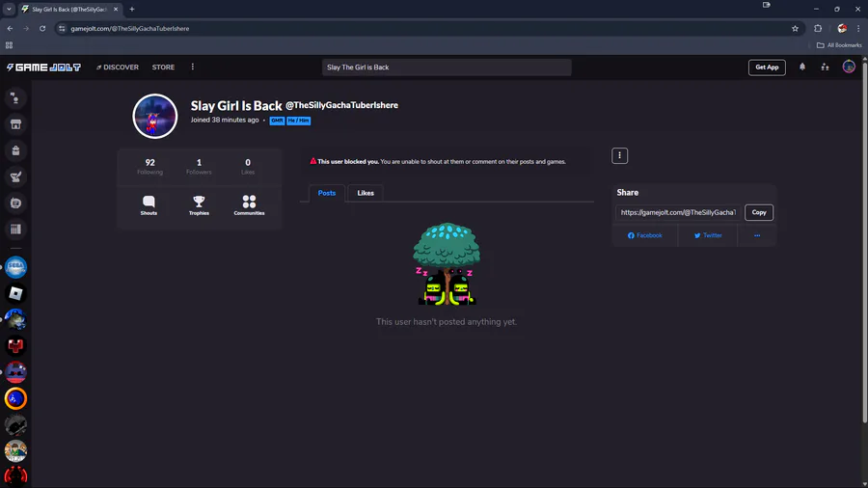Switch to the Likes tab
This screenshot has height=488, width=868.
pyautogui.click(x=366, y=193)
